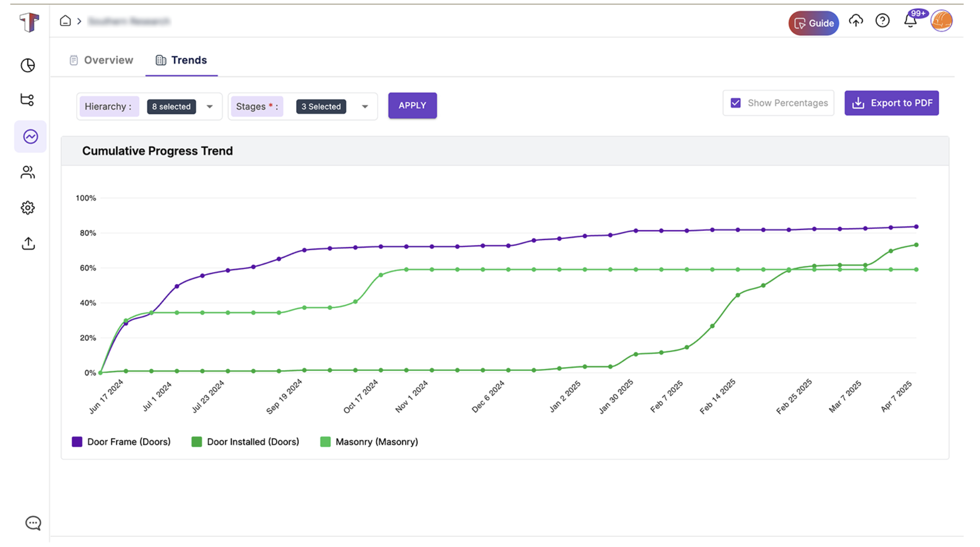Go to home via breadcrumb house icon
The height and width of the screenshot is (547, 980).
(65, 21)
